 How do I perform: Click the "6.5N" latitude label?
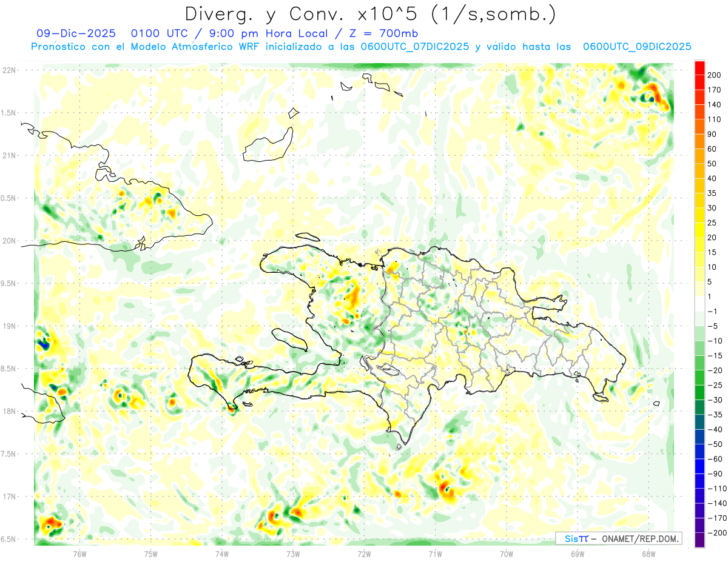pyautogui.click(x=8, y=539)
